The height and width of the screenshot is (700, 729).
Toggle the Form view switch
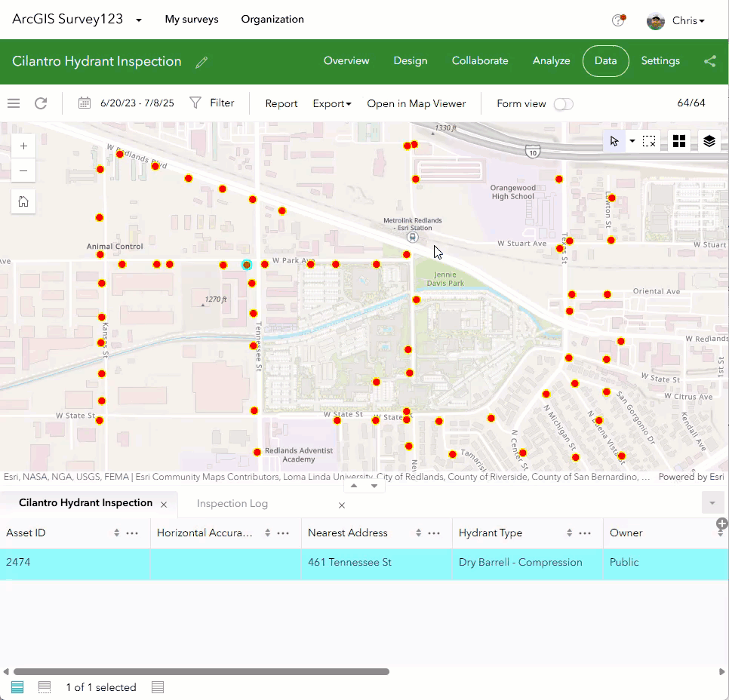coord(563,104)
